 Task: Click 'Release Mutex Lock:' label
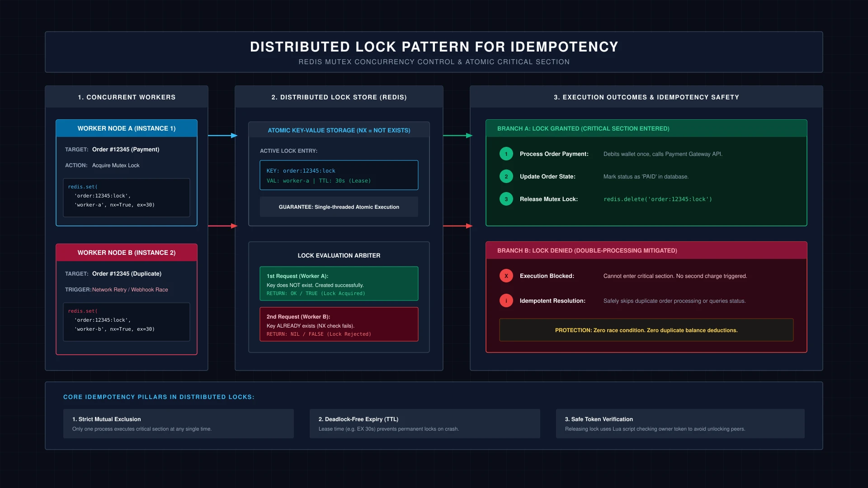(549, 199)
